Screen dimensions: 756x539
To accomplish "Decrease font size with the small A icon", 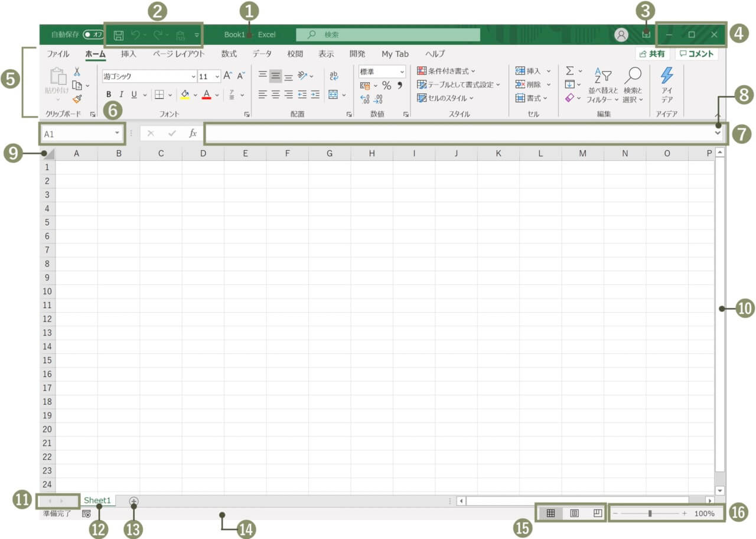I will [x=241, y=76].
